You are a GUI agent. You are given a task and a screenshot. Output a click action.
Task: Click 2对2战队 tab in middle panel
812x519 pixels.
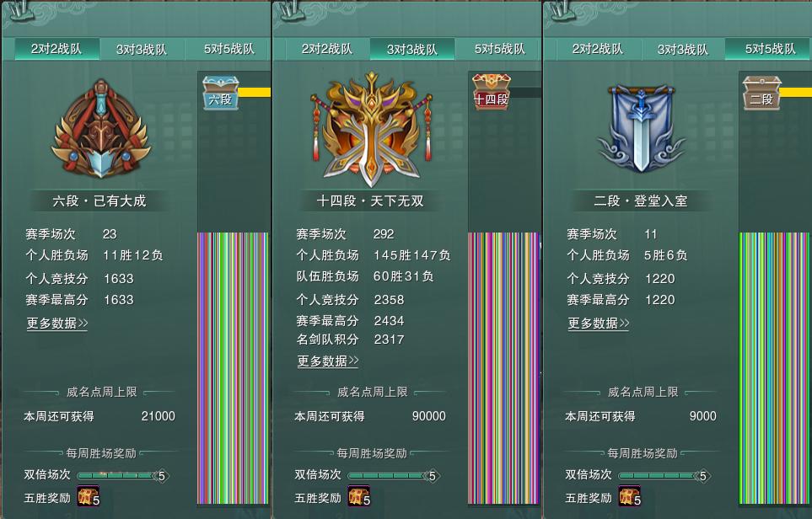click(x=327, y=49)
